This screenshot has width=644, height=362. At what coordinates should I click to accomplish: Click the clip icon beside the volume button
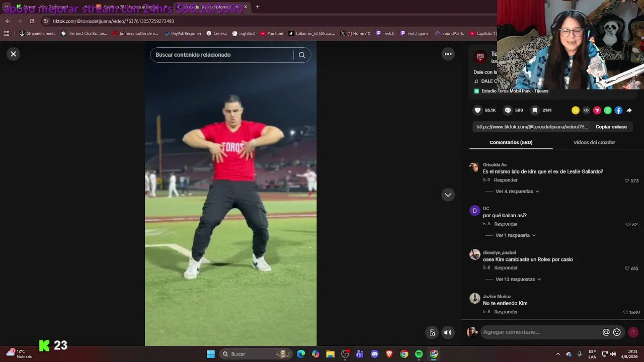pyautogui.click(x=432, y=332)
